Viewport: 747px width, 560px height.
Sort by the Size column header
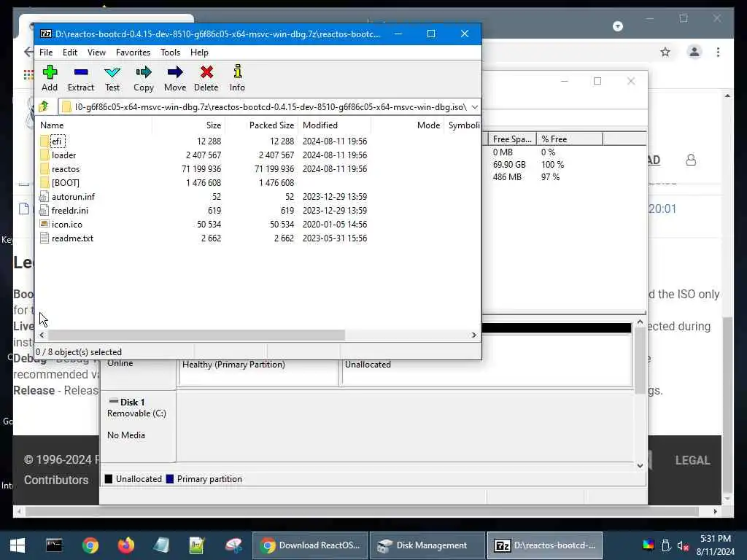(x=189, y=125)
